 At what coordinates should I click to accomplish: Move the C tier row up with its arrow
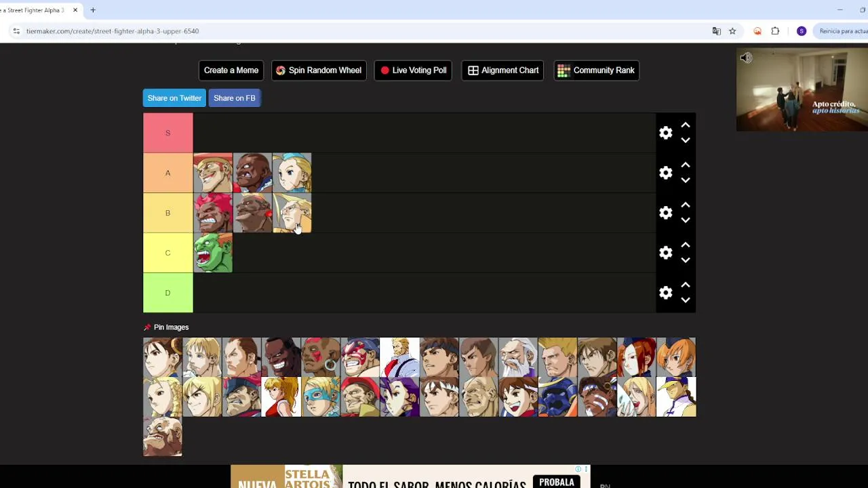point(686,245)
